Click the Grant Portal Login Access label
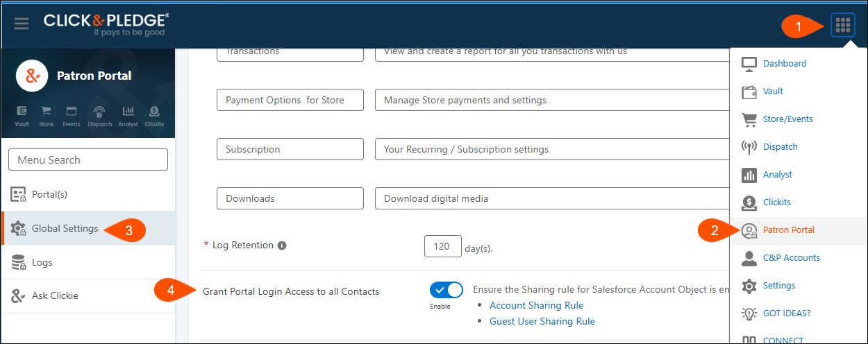The height and width of the screenshot is (344, 868). [291, 291]
